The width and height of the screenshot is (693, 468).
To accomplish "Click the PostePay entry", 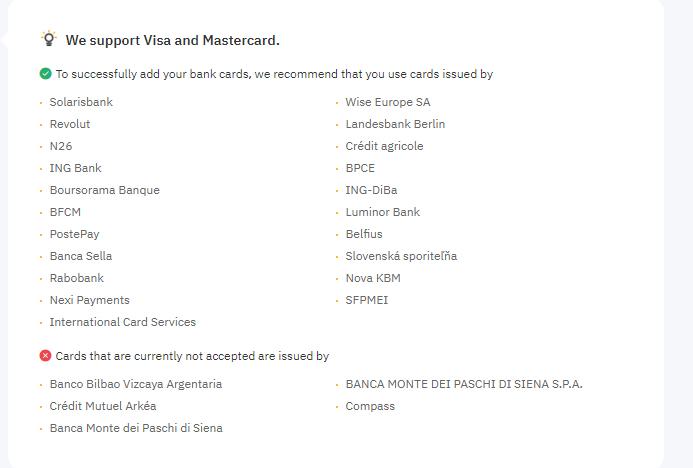I will [x=74, y=234].
